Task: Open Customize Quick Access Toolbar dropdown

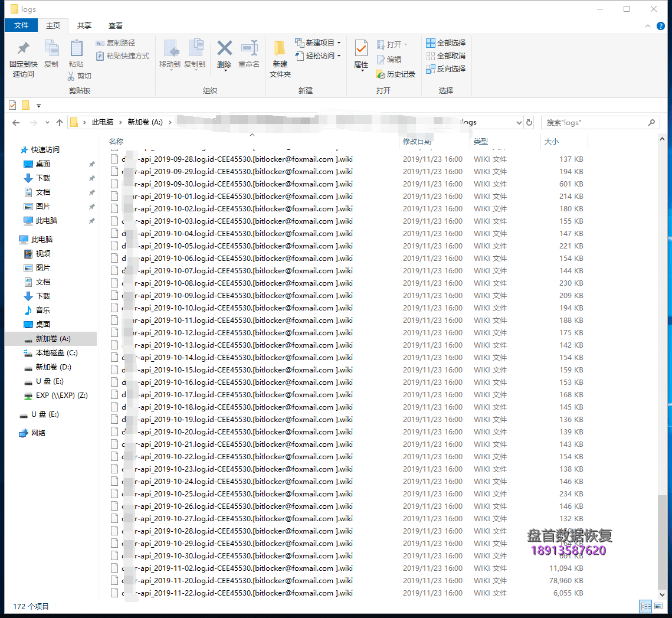Action: (x=38, y=106)
